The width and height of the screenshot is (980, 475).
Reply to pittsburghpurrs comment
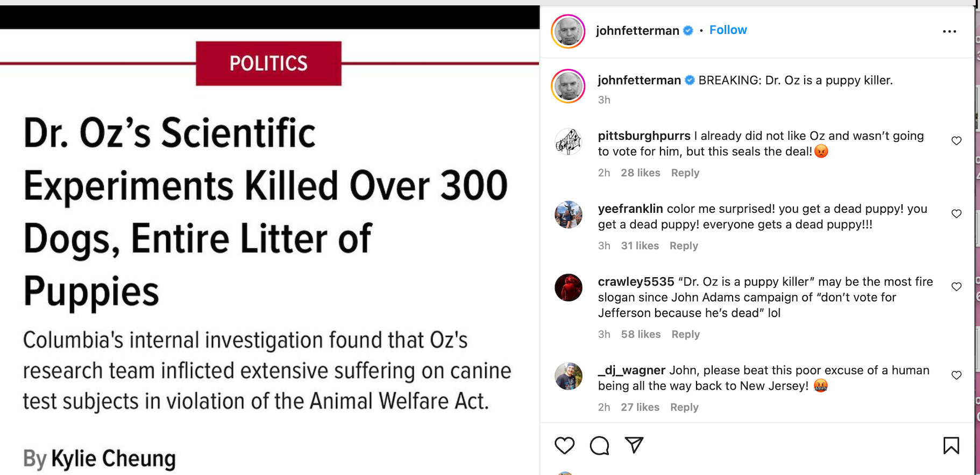685,173
